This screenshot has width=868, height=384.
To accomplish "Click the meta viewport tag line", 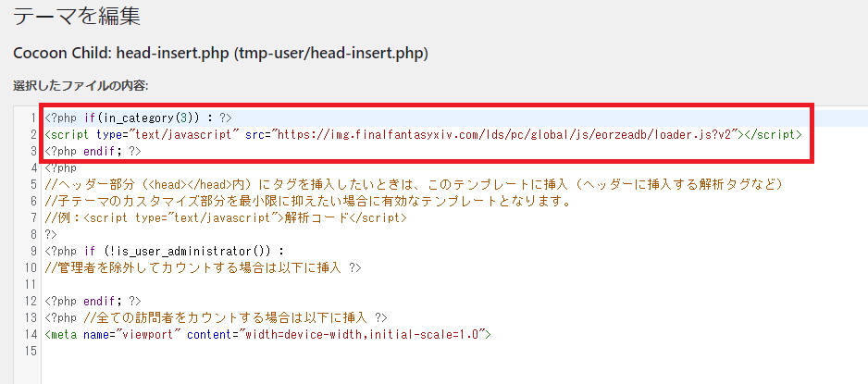I will (268, 334).
